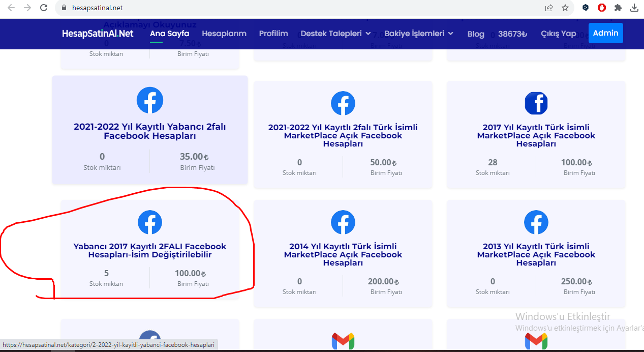Image resolution: width=644 pixels, height=352 pixels.
Task: Open the Ana Sayfa menu item
Action: coord(170,34)
